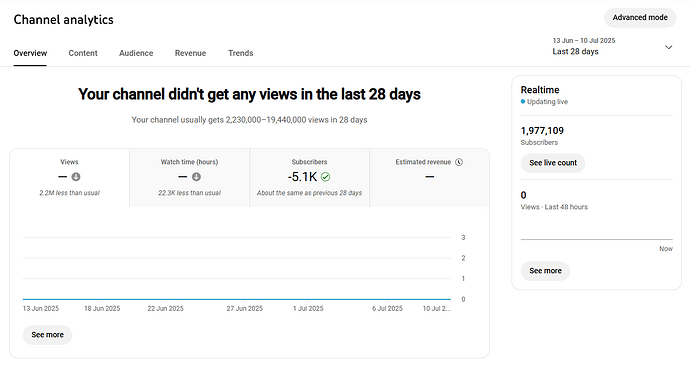Enable Advanced mode
The width and height of the screenshot is (690, 378).
(x=640, y=18)
